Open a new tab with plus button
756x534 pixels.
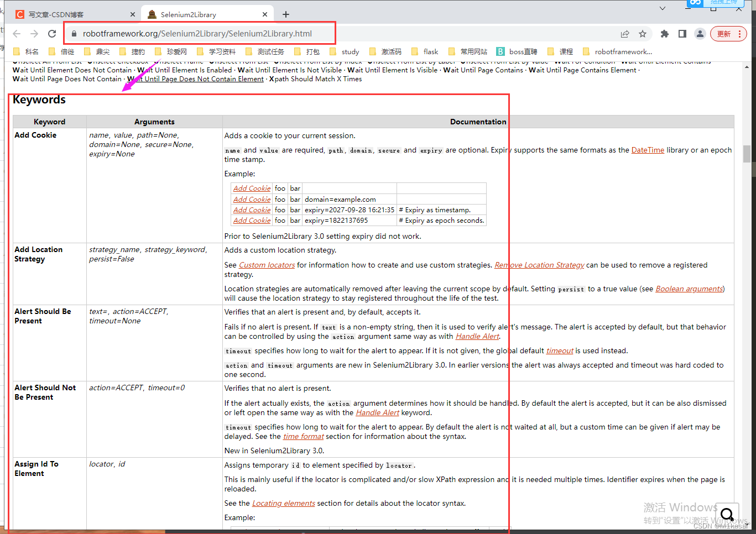(285, 14)
